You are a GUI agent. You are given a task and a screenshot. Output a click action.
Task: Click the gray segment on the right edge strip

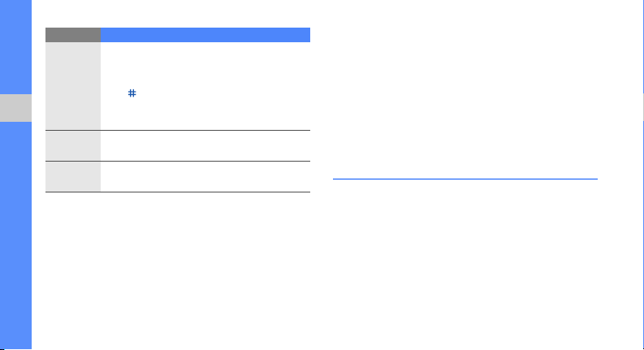(643, 107)
